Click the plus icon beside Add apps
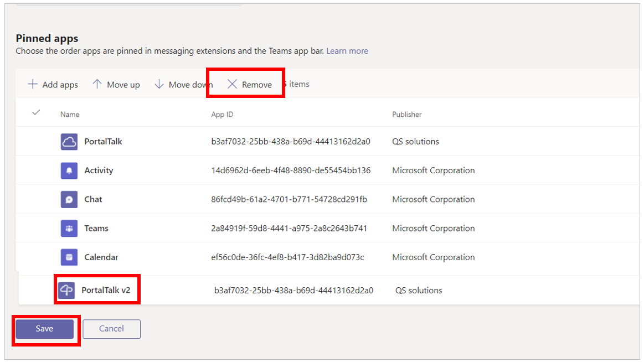The height and width of the screenshot is (362, 644). (x=33, y=84)
